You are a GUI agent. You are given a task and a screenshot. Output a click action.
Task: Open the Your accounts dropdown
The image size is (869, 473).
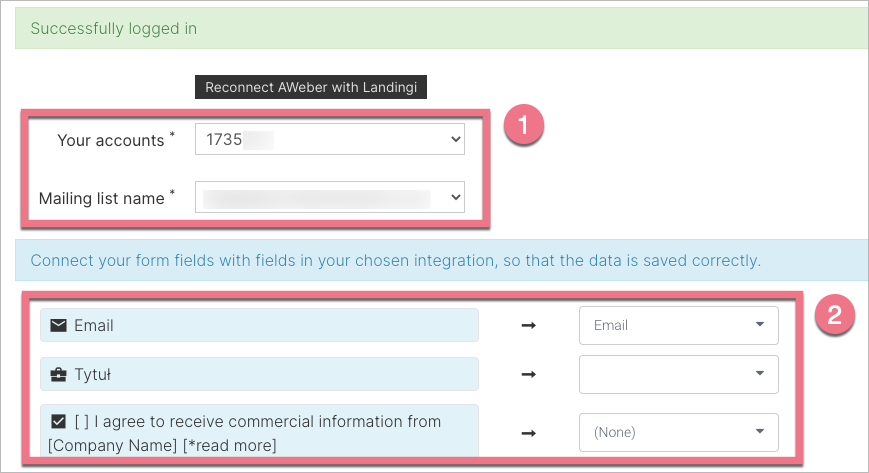pyautogui.click(x=330, y=140)
